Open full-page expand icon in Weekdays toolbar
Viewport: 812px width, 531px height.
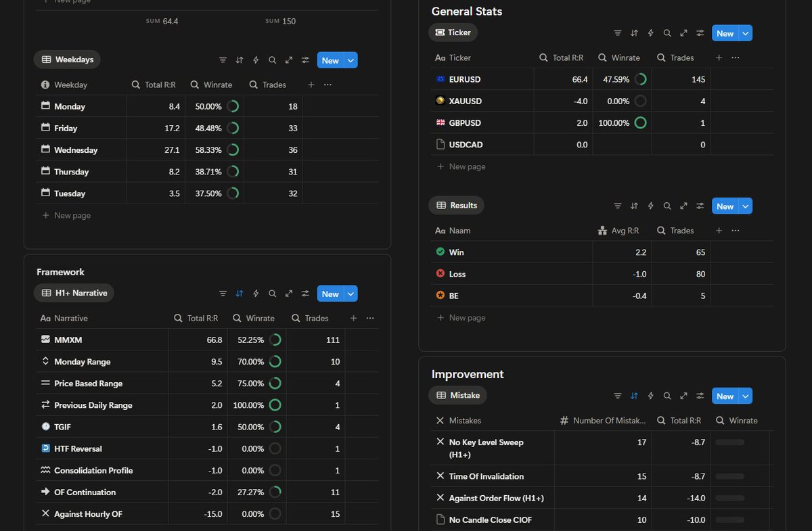(x=289, y=60)
